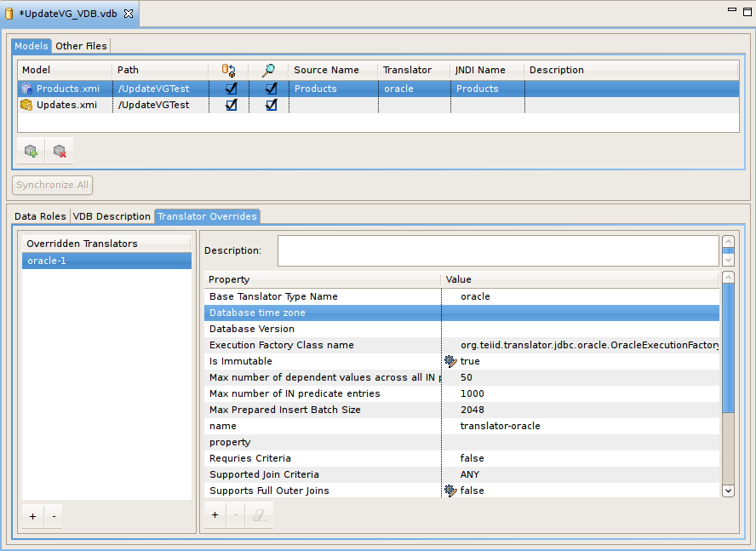Click the restore default property eraser icon
The width and height of the screenshot is (756, 551).
[x=259, y=515]
